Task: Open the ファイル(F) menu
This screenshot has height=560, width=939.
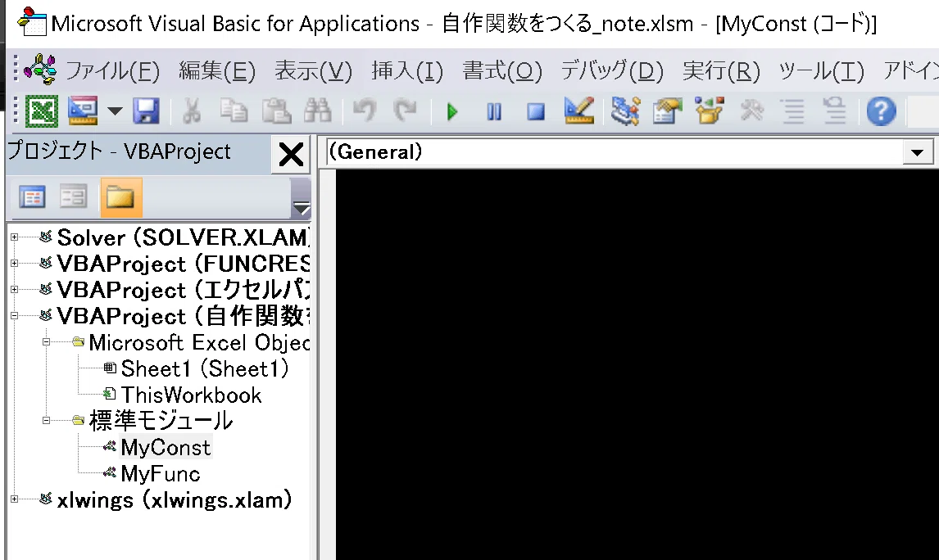Action: [112, 71]
